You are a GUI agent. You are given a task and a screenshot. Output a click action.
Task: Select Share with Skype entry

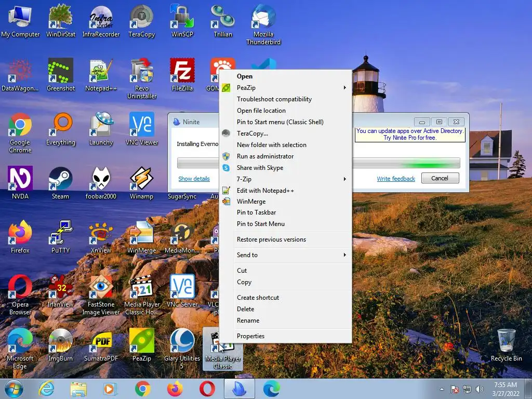tap(285, 168)
